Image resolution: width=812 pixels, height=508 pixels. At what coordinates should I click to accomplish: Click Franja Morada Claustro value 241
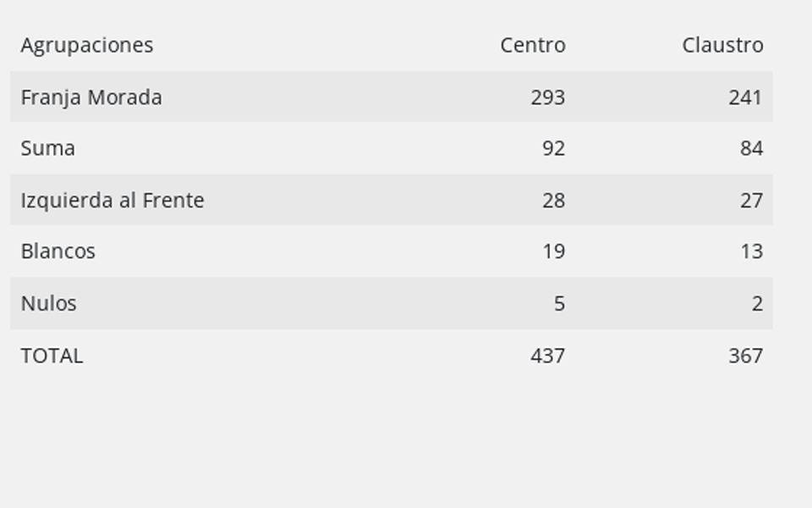coord(745,97)
